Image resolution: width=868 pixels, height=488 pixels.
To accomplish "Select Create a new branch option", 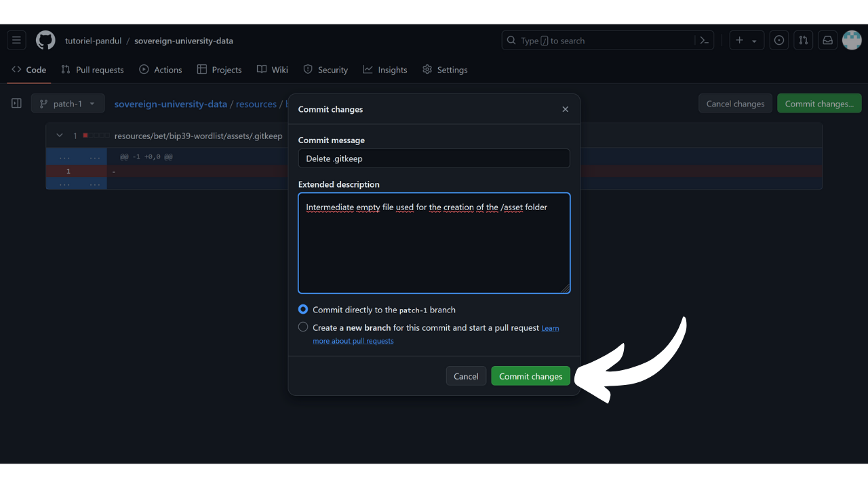I will pos(303,327).
